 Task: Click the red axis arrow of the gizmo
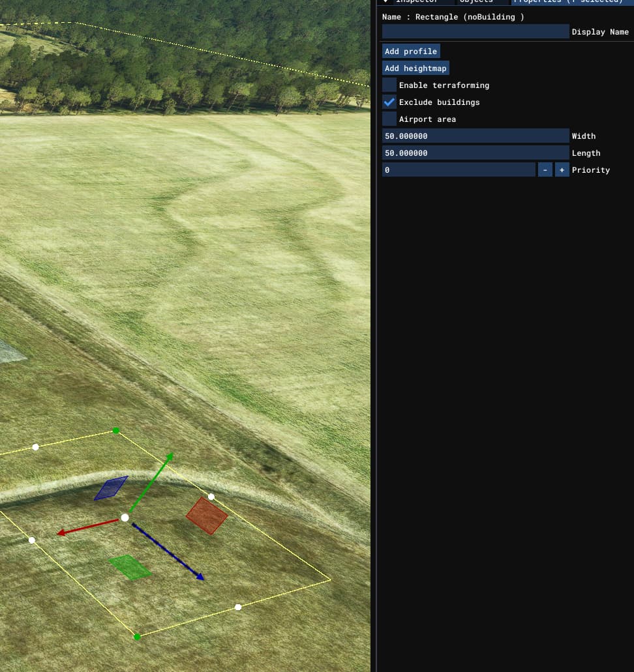point(87,527)
